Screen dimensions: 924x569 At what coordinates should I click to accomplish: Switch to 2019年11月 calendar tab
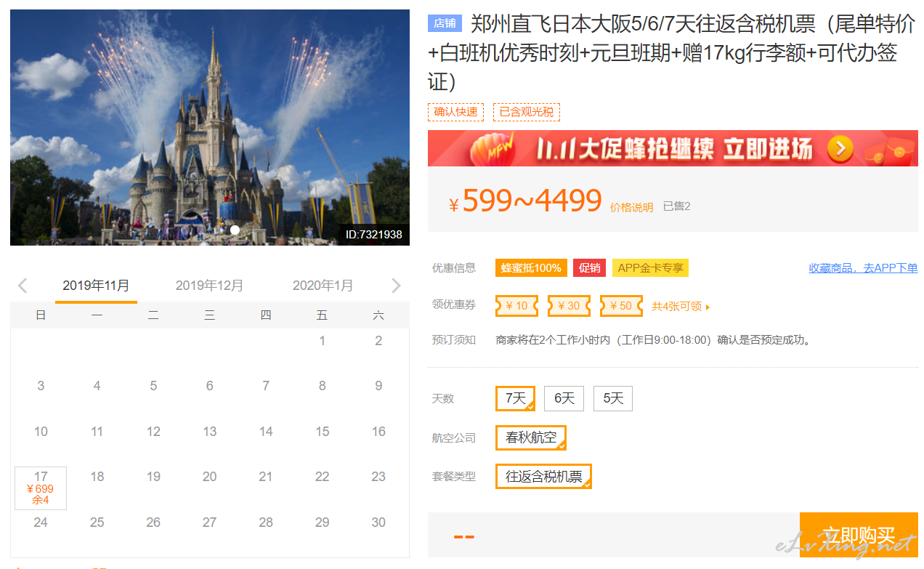[96, 286]
